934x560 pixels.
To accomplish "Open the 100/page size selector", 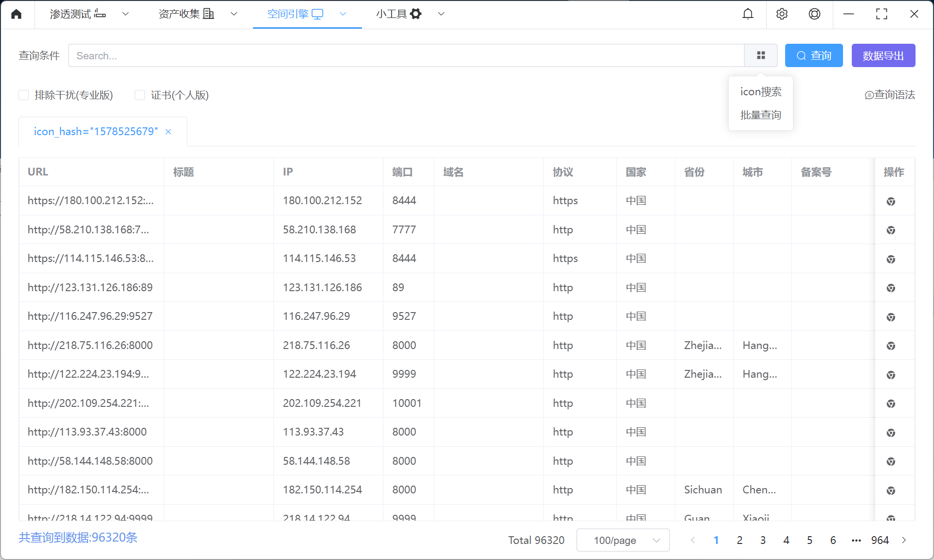I will (623, 540).
